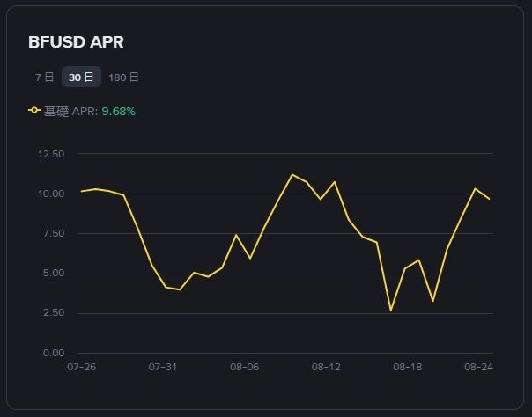Click the 7.50 y-axis label
This screenshot has height=417, width=532.
54,233
